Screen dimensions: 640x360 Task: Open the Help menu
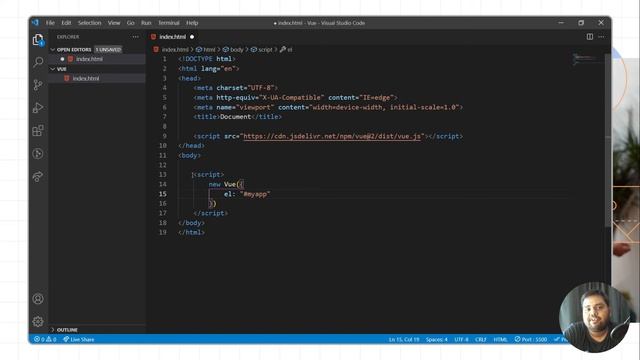192,23
